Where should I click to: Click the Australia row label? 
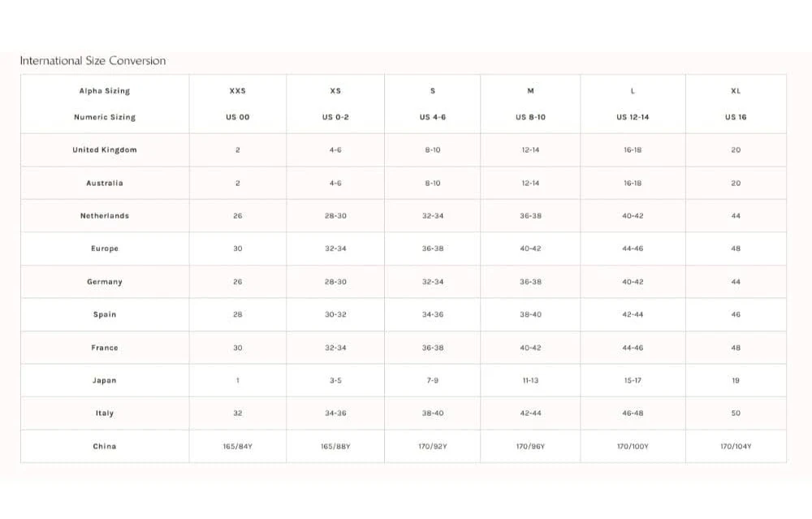click(104, 183)
